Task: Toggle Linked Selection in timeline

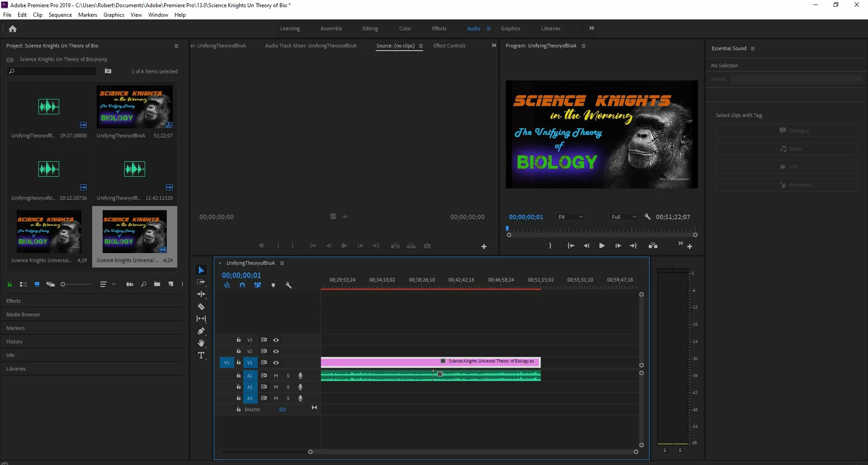Action: coord(258,286)
